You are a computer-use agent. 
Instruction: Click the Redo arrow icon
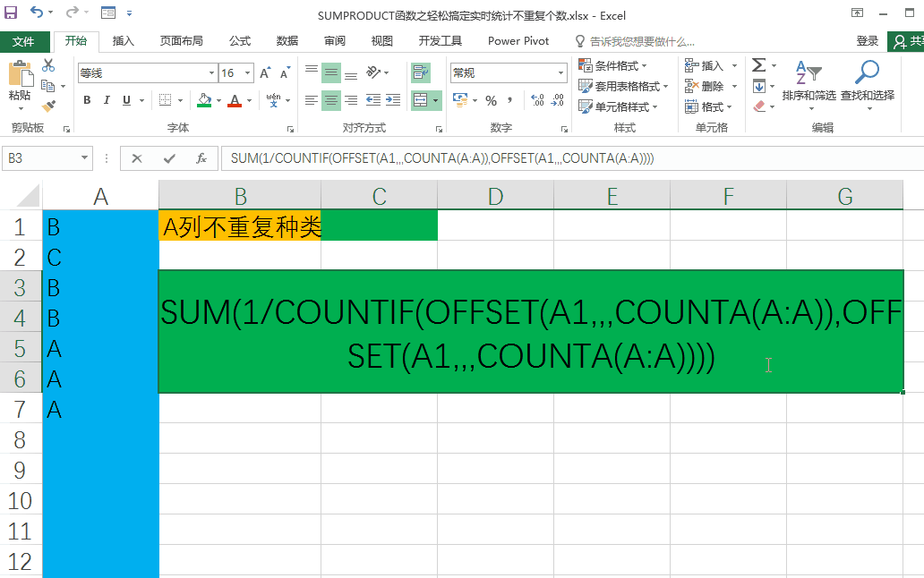pos(72,12)
